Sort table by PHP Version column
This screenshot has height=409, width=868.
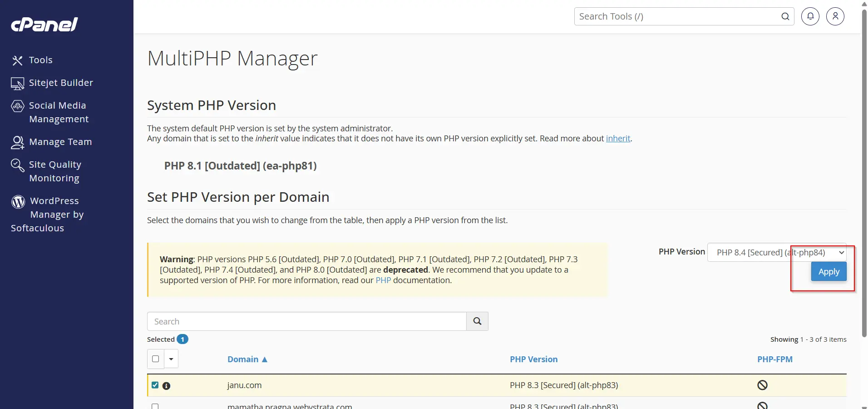click(x=533, y=359)
